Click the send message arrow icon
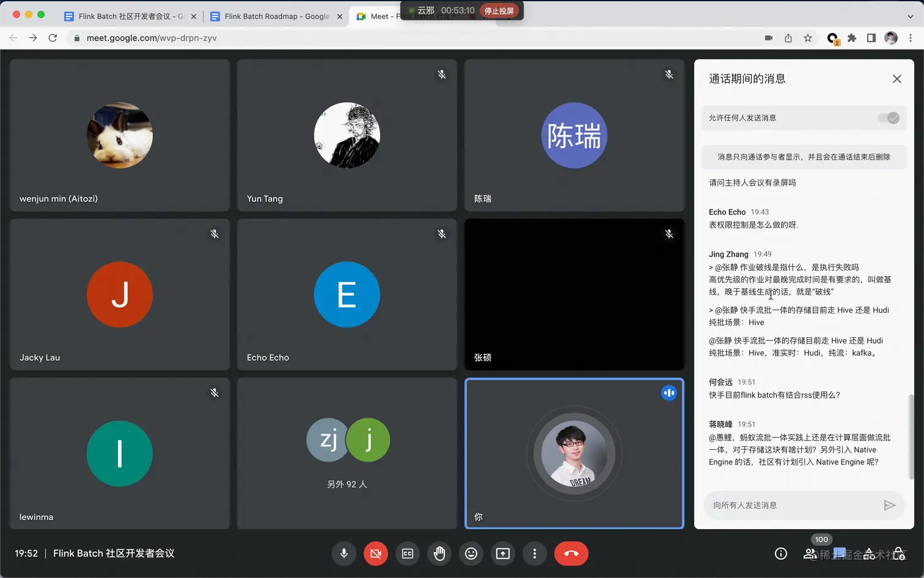 pyautogui.click(x=890, y=505)
